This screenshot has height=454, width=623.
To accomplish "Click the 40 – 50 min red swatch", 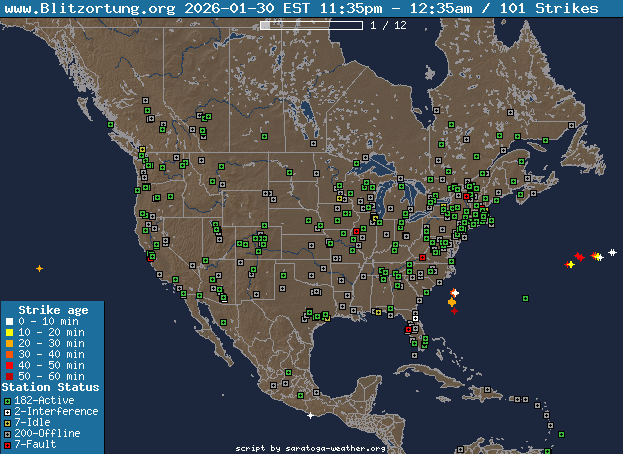I will pos(8,365).
